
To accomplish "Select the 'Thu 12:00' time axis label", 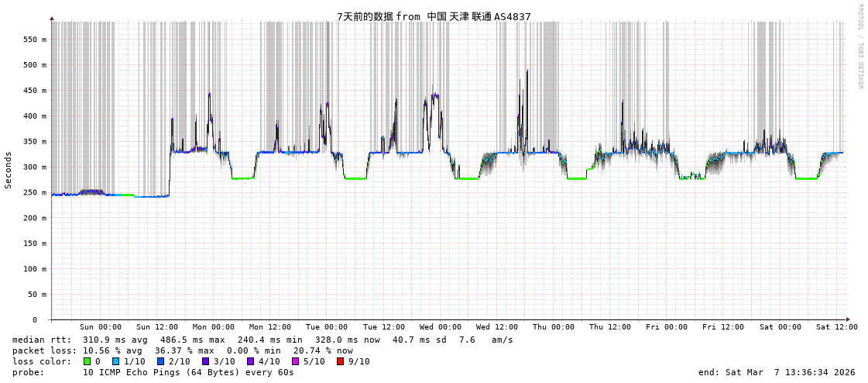I will tap(610, 327).
